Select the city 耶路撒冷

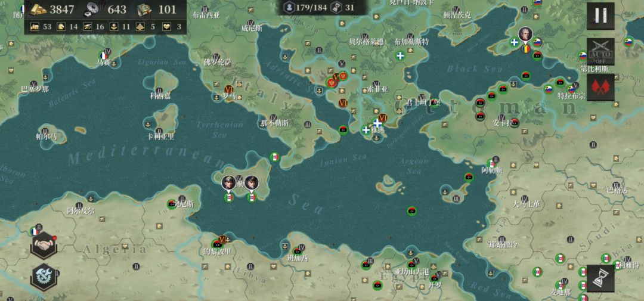click(x=503, y=245)
